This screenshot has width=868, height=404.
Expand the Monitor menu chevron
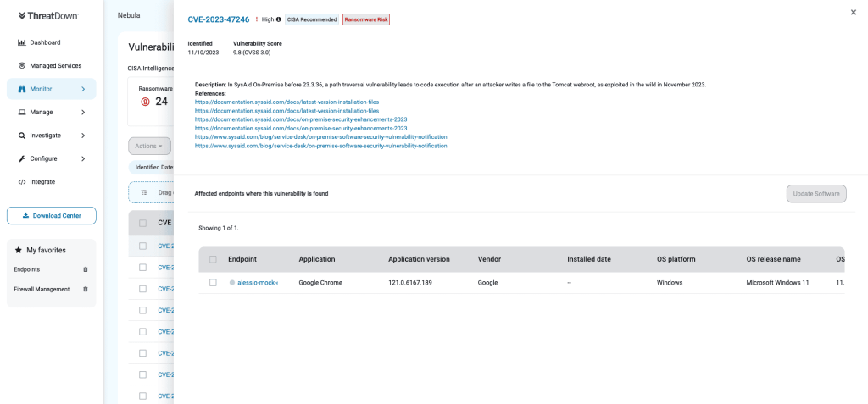(83, 89)
